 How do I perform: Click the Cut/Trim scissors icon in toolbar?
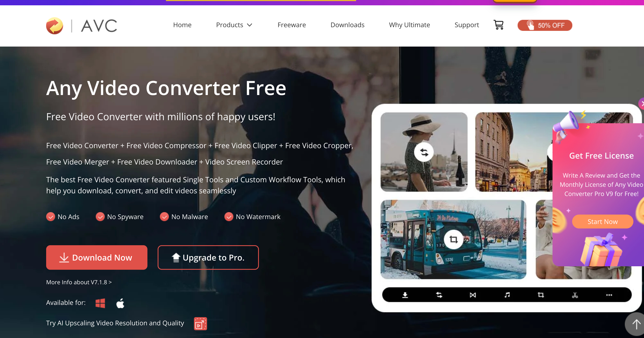click(575, 294)
